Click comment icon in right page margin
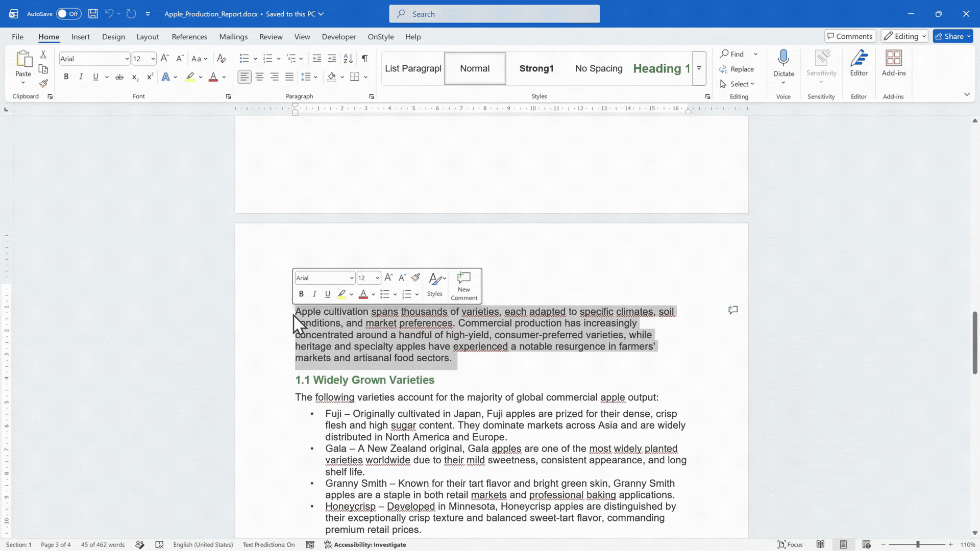Image resolution: width=980 pixels, height=551 pixels. (x=733, y=310)
